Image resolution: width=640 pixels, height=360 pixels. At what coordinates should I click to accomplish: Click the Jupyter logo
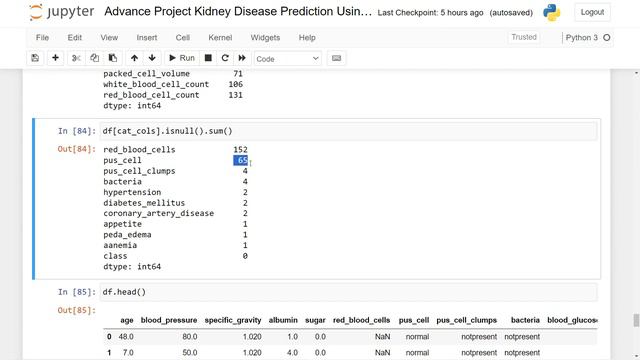pyautogui.click(x=62, y=12)
